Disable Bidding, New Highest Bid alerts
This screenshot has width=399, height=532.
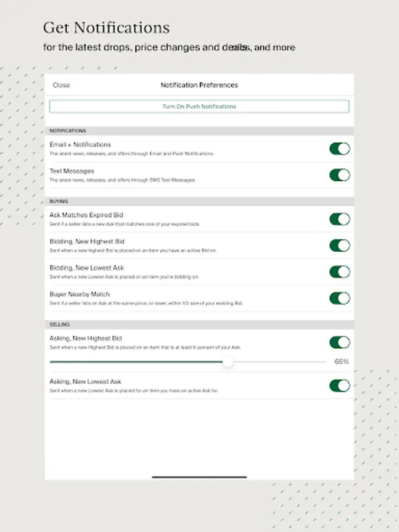pyautogui.click(x=340, y=245)
